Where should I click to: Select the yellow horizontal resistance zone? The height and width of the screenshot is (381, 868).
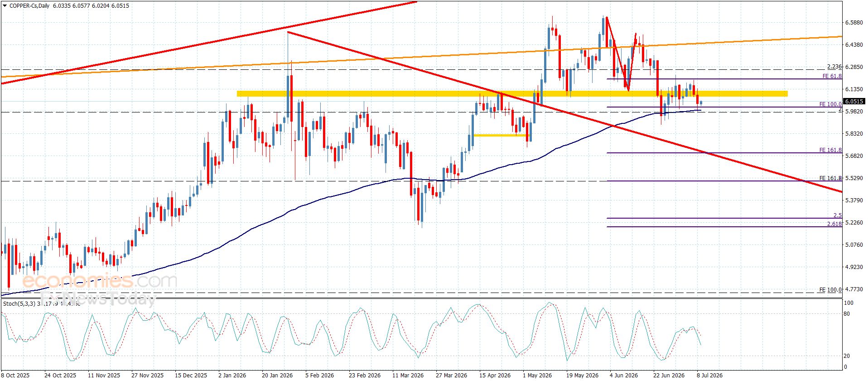pyautogui.click(x=512, y=94)
